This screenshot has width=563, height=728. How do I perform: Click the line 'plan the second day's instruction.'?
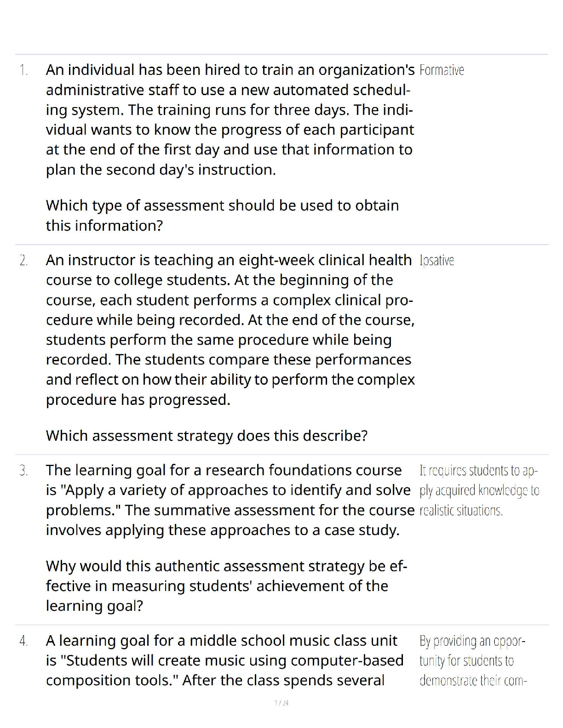161,170
